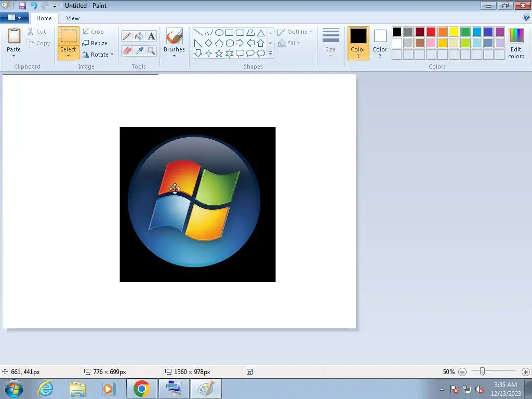Choose the Hexagon shape
Screen dimensions: 532x399
(x=230, y=43)
